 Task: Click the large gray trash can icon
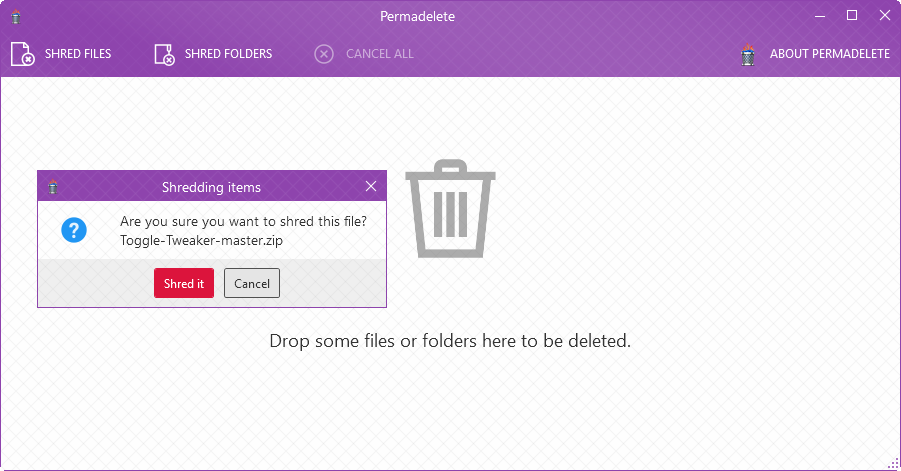[x=450, y=209]
